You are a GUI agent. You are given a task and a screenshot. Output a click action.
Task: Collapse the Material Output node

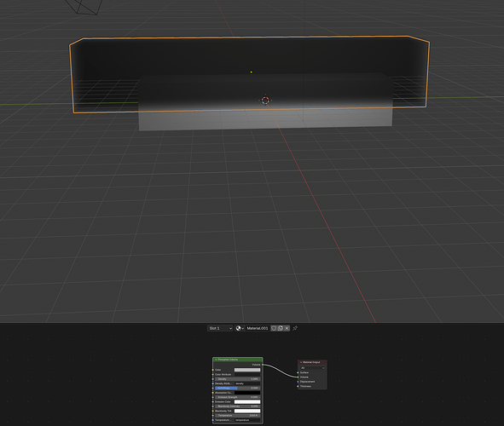point(301,362)
